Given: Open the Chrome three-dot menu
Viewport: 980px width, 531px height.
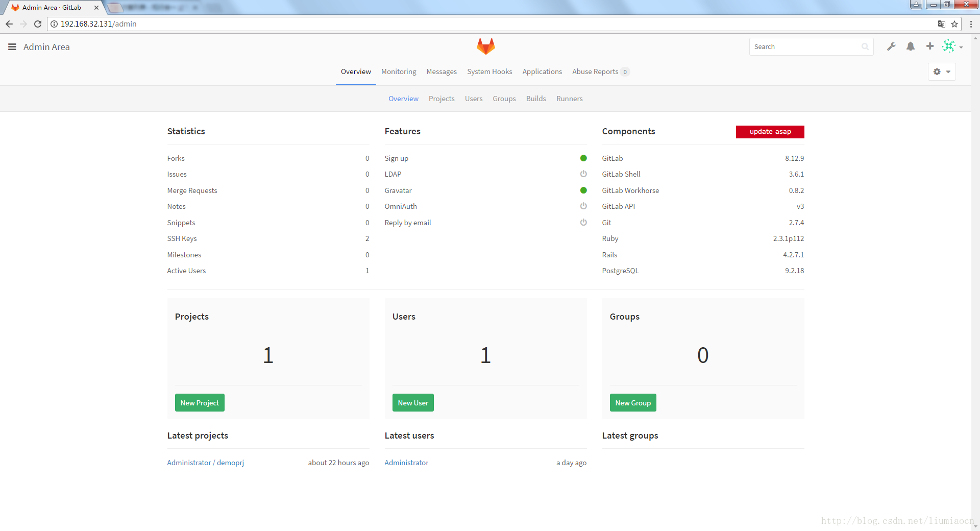Looking at the screenshot, I should coord(971,24).
